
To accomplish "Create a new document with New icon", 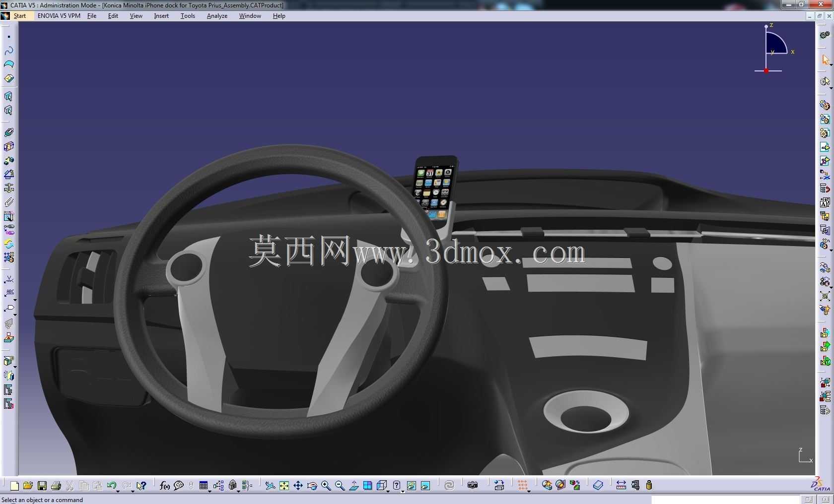I will [x=14, y=486].
